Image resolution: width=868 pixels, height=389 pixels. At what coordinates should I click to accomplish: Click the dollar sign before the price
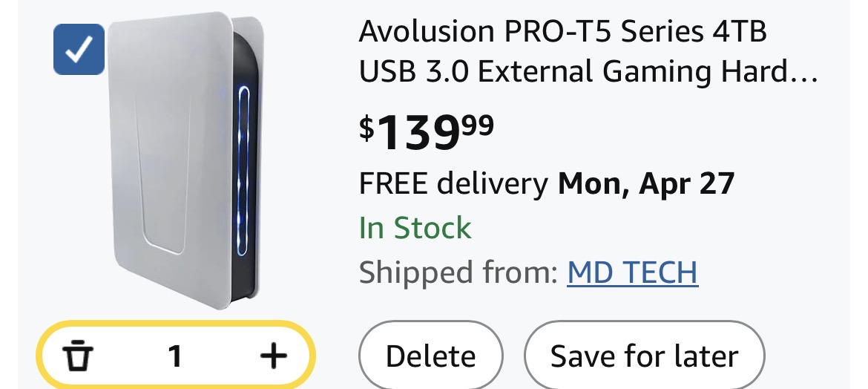366,127
